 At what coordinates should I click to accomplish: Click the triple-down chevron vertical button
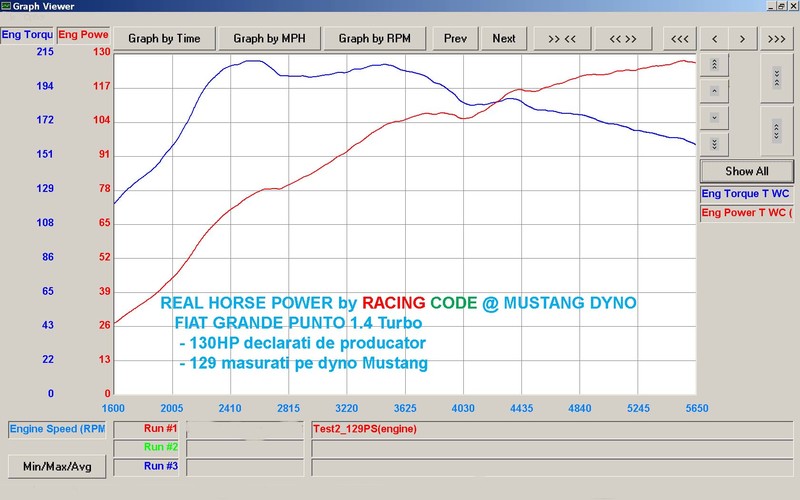[x=714, y=144]
